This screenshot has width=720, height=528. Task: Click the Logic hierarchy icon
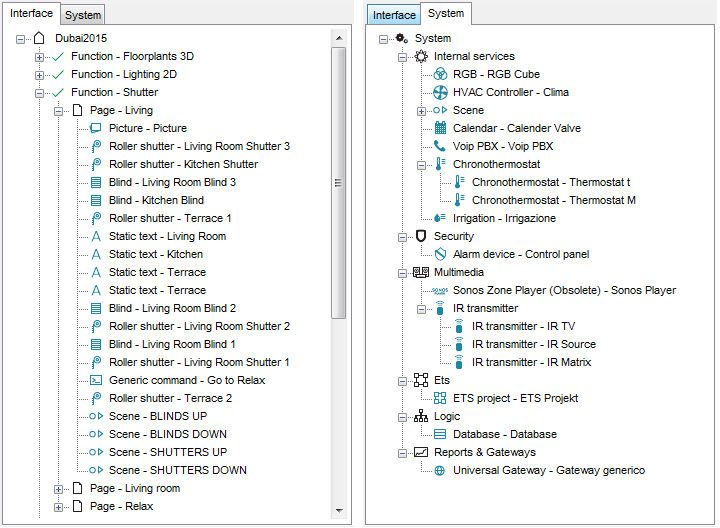pos(421,416)
